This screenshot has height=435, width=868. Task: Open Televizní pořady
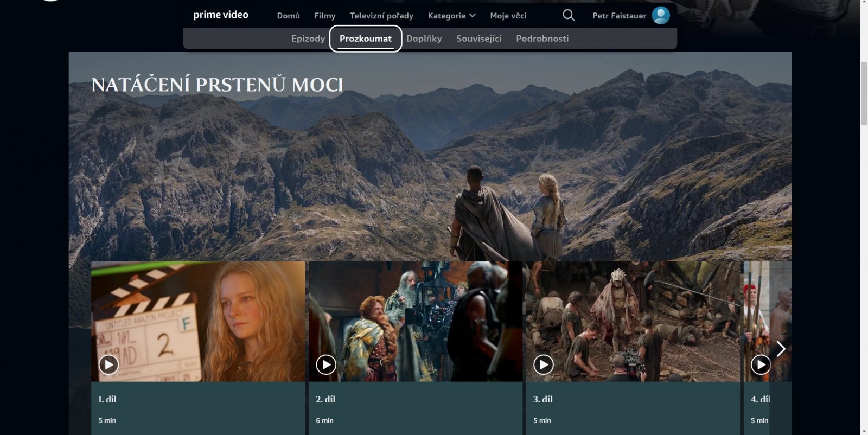[381, 16]
